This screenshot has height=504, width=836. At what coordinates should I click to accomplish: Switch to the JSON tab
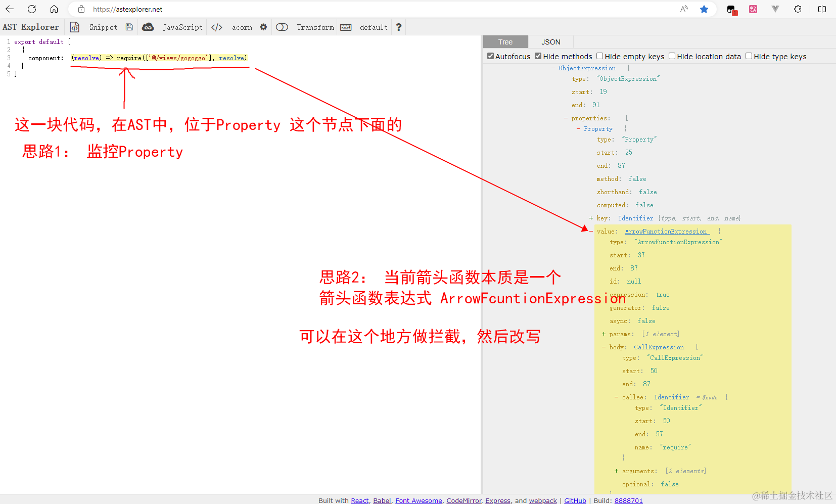coord(550,41)
